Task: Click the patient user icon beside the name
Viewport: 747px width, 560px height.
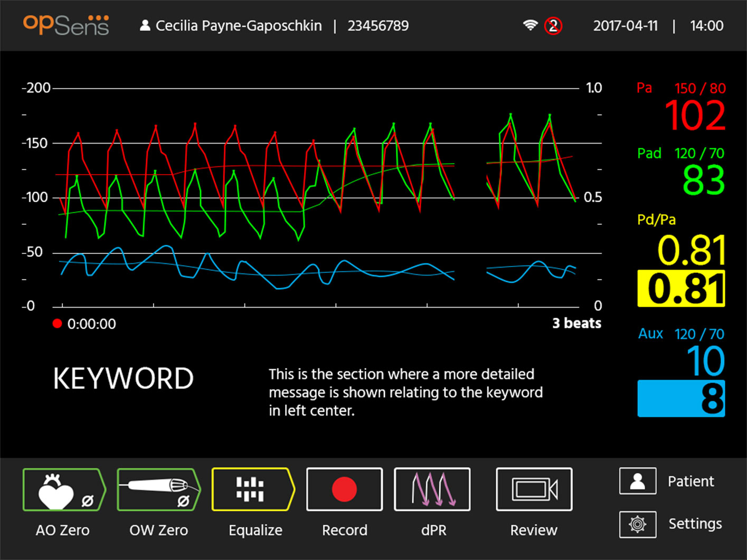Action: click(145, 25)
